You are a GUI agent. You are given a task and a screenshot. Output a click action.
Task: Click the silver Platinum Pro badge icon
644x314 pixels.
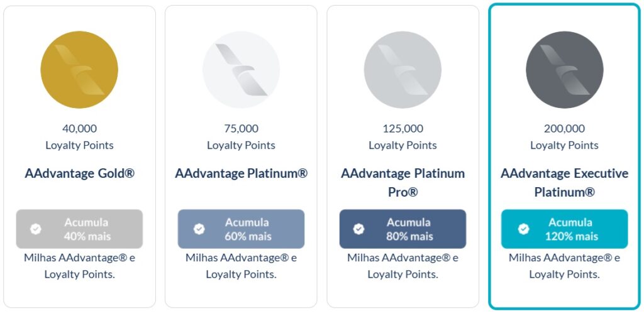402,70
